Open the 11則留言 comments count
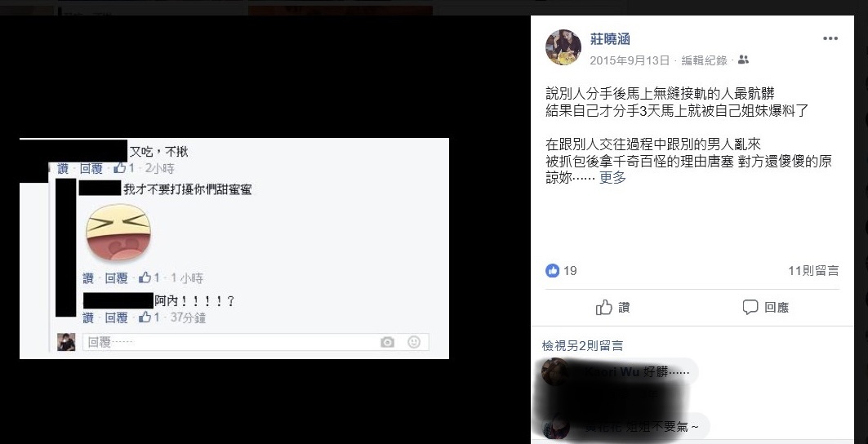This screenshot has height=444, width=868. (x=813, y=271)
